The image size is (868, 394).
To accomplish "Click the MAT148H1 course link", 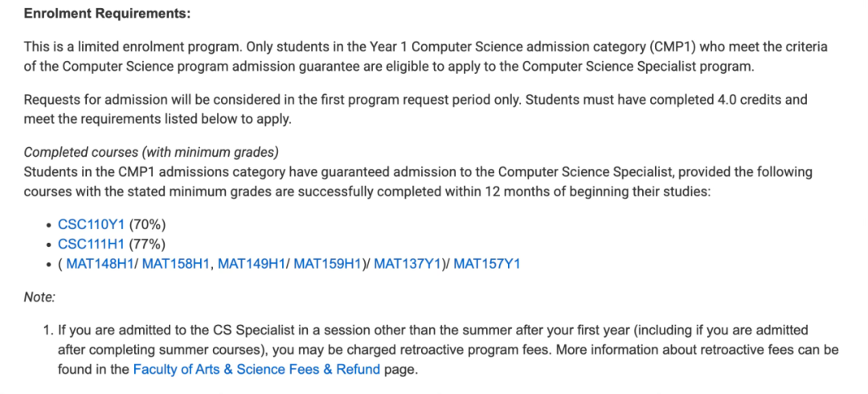I will pyautogui.click(x=100, y=265).
